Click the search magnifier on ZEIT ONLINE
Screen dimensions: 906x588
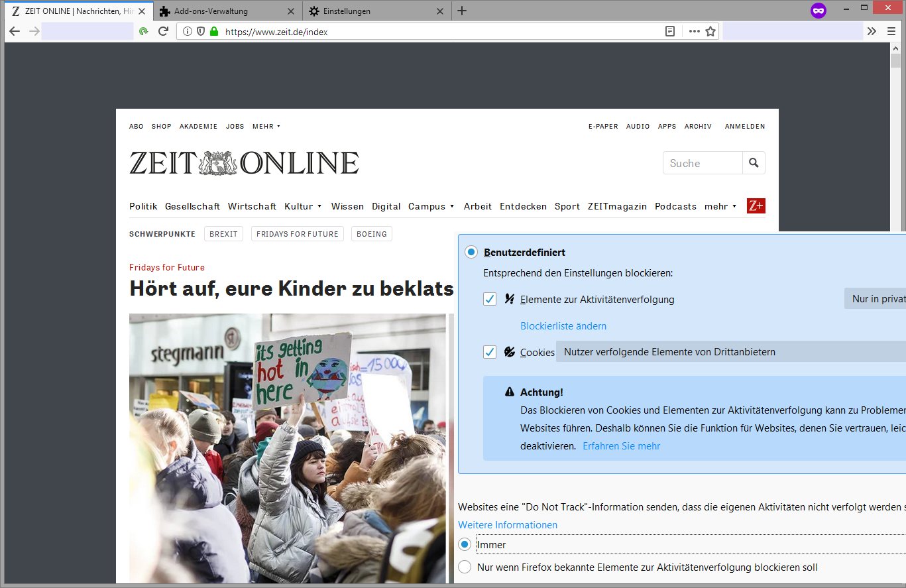point(754,163)
